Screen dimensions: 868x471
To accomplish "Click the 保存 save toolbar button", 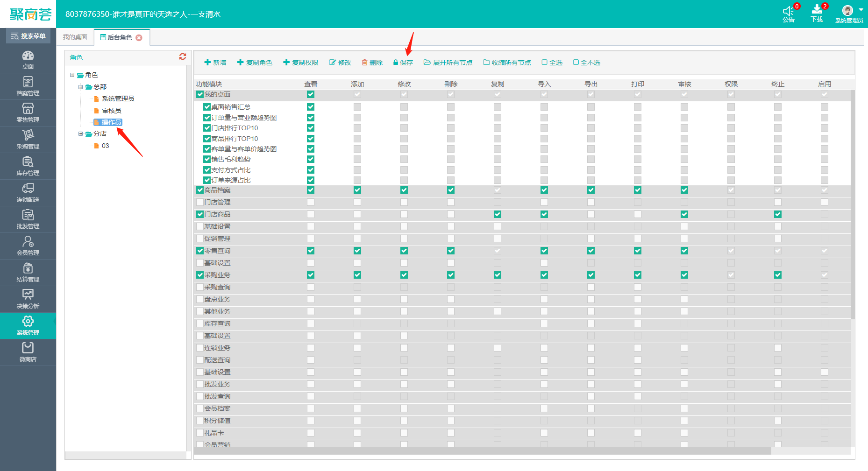I will (x=403, y=63).
